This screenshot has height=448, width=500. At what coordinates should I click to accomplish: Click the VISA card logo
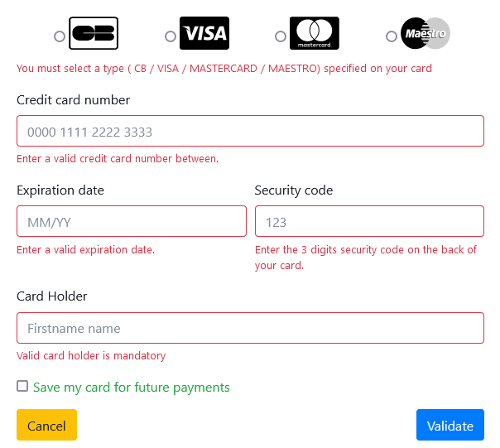[204, 34]
